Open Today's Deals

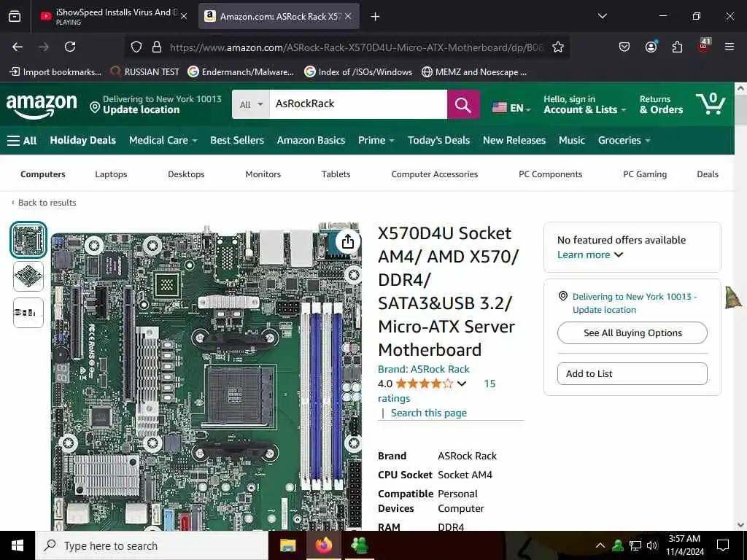point(438,140)
